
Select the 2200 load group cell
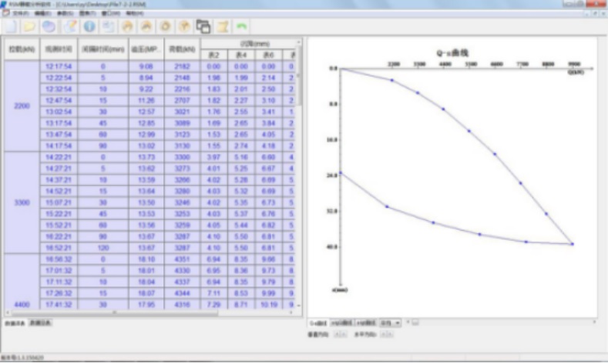pyautogui.click(x=22, y=105)
